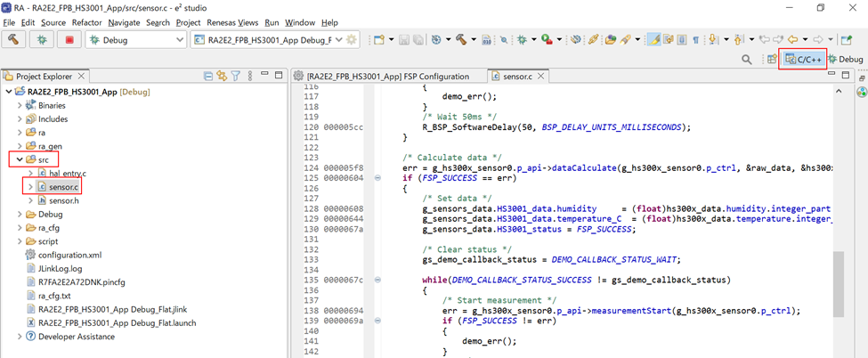
Task: Click the Open Perspective icon
Action: 773,60
